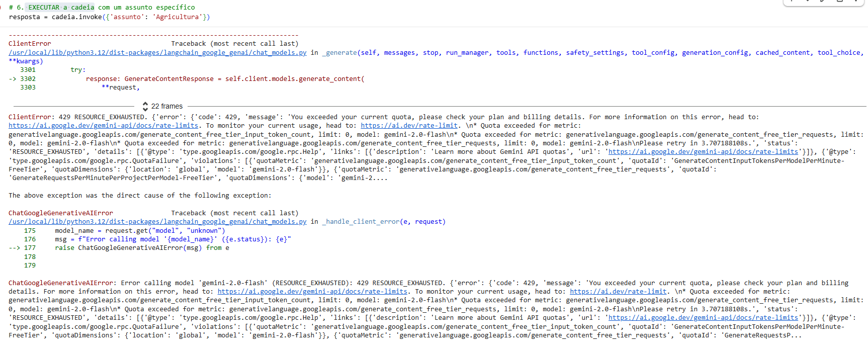Open ai.dev/rate-limit link in ClientError message
Screen dimensions: 868x353
coord(409,126)
